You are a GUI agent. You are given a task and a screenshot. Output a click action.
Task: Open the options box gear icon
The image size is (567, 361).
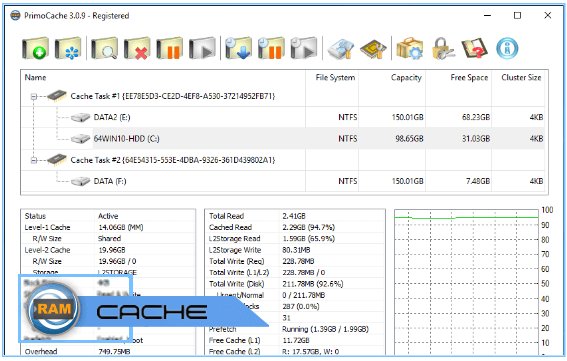pos(409,48)
